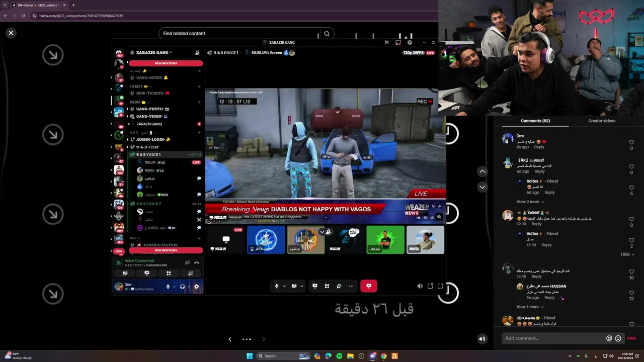
Task: Reply to HASSAN's comment
Action: [x=549, y=298]
